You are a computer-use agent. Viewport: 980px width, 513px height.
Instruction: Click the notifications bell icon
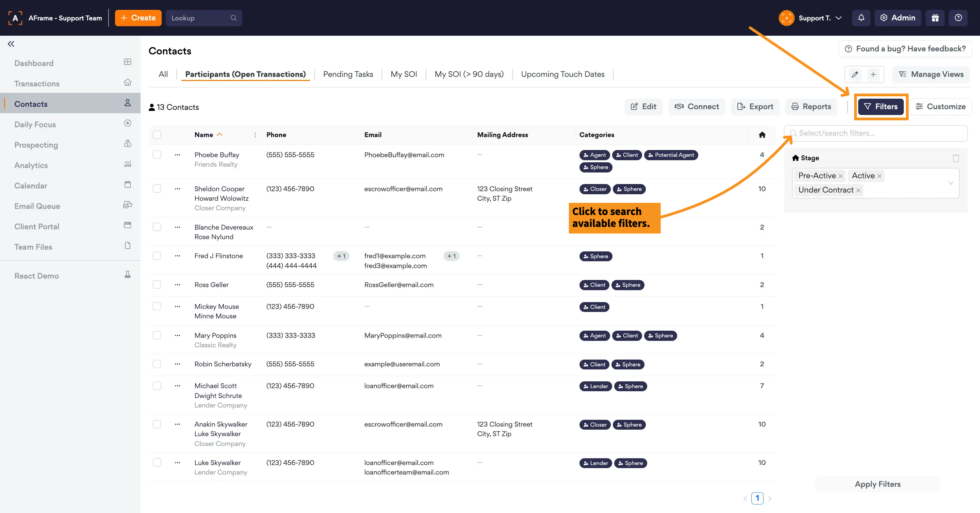coord(861,18)
